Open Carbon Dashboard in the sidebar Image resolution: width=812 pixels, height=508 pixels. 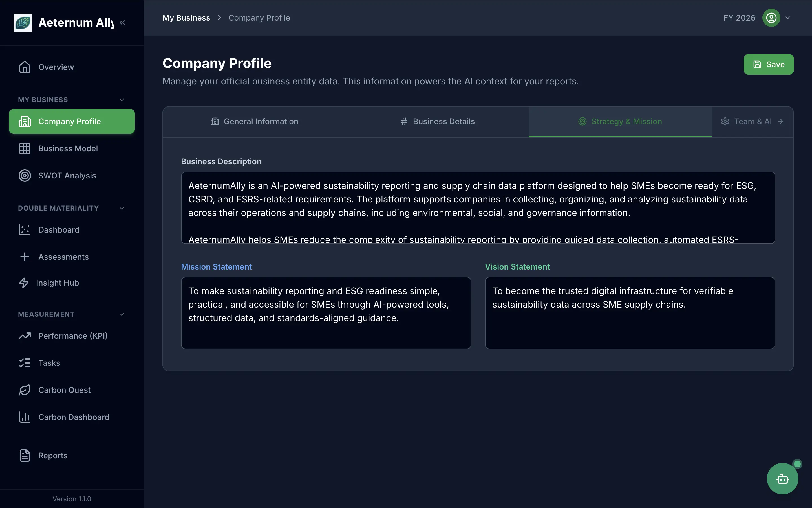point(72,417)
